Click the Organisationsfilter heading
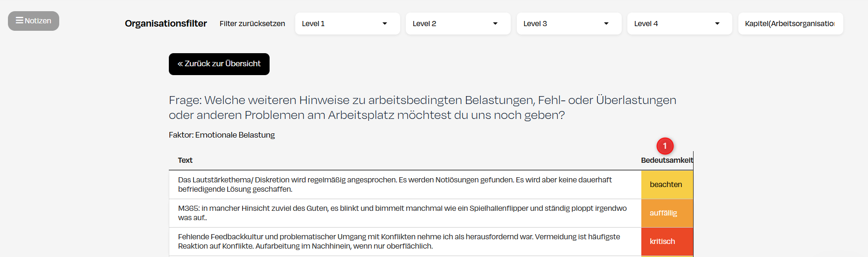 click(166, 24)
